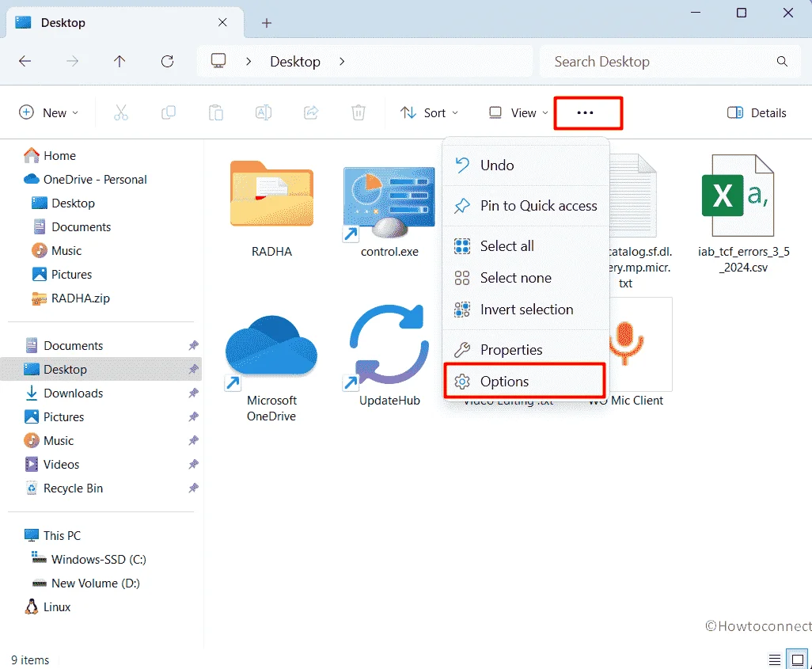The image size is (812, 669).
Task: Expand the New menu
Action: pos(49,112)
